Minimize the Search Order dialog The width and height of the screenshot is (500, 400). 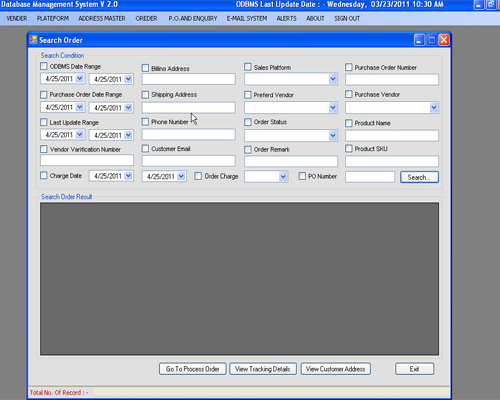tap(419, 40)
